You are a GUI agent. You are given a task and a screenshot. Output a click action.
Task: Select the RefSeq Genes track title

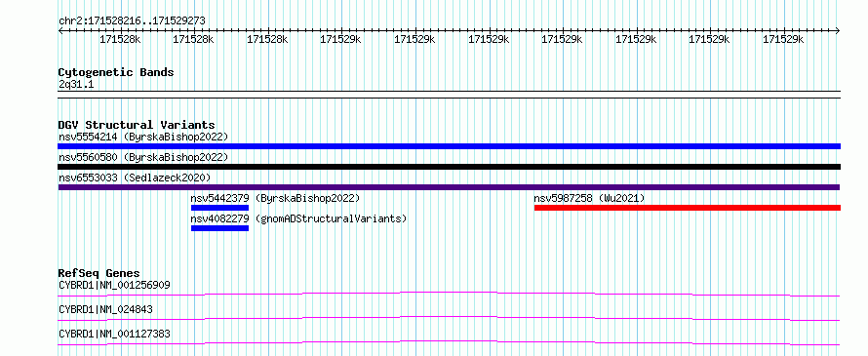[x=99, y=273]
